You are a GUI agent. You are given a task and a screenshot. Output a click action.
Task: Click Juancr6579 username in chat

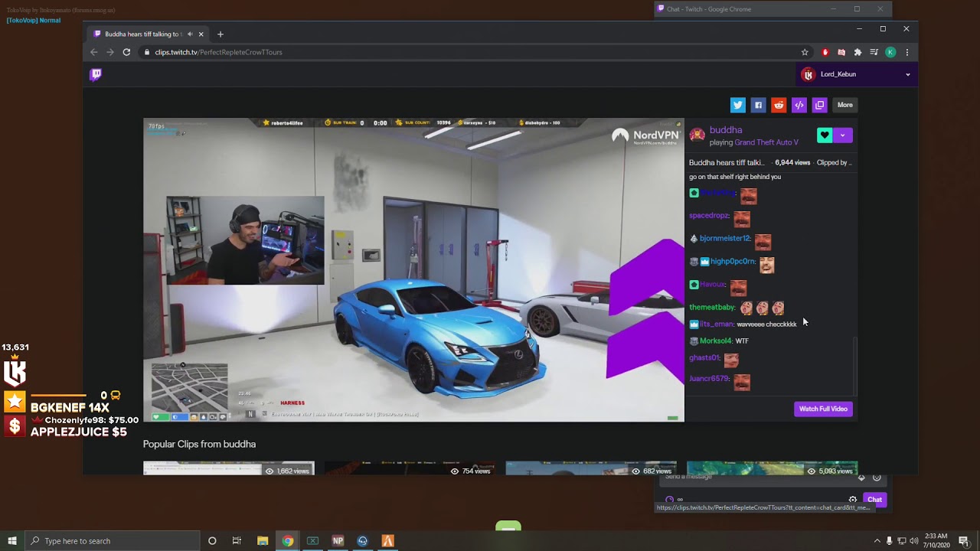coord(710,379)
